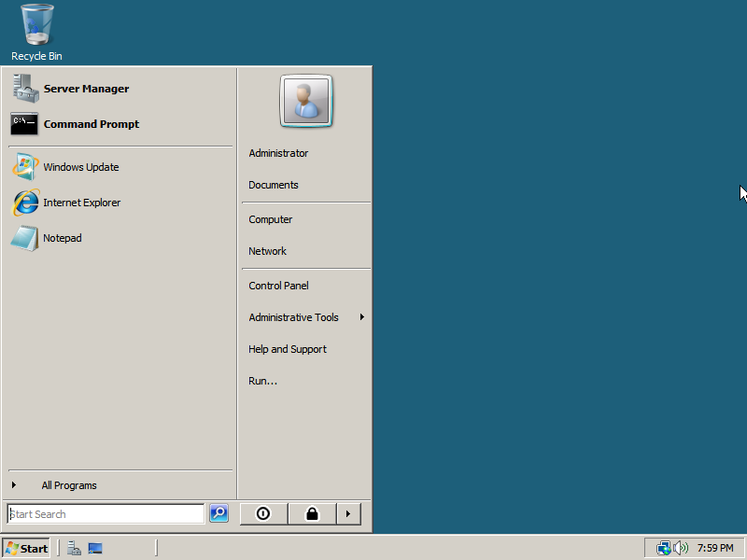Open the Control Panel menu item
The width and height of the screenshot is (747, 560).
(x=278, y=286)
